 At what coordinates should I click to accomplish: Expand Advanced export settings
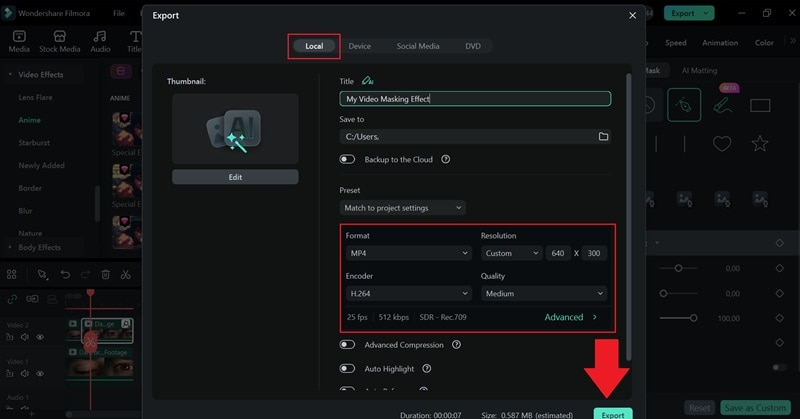coord(570,317)
